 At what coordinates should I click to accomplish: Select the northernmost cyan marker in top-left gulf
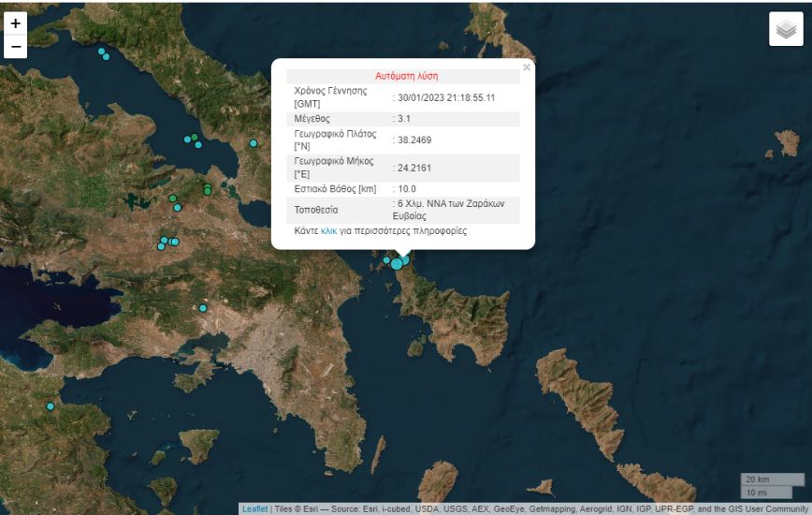pos(101,51)
